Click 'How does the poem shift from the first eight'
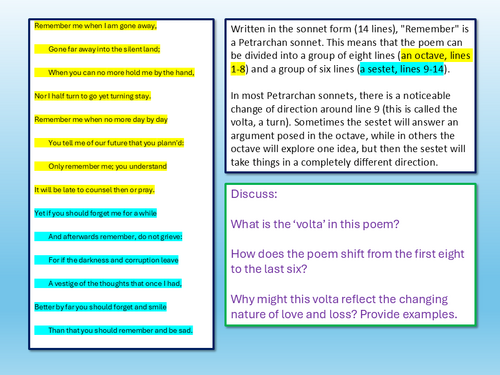Viewport: 500px width, 375px height. point(348,254)
